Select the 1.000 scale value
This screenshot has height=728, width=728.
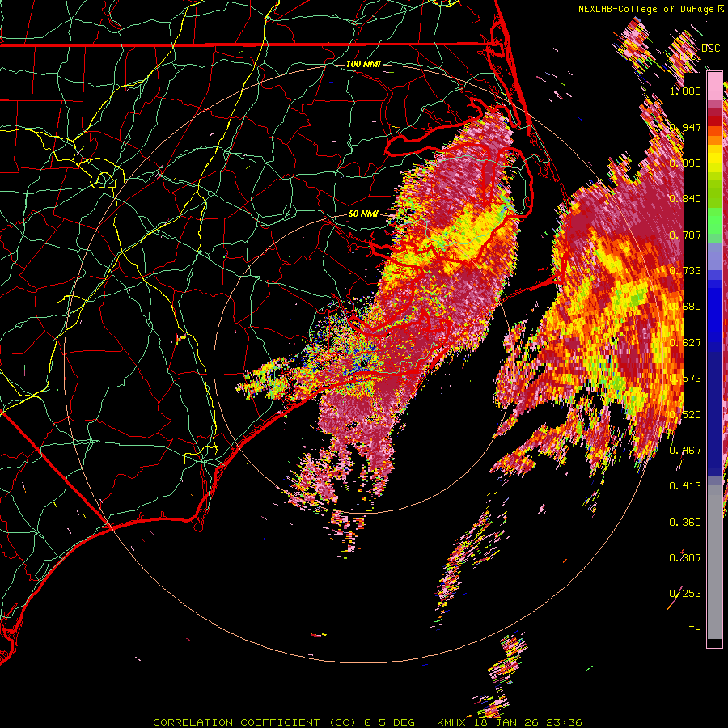click(685, 91)
